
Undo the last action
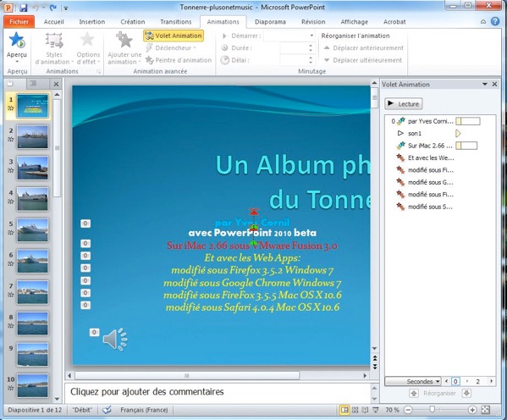tap(36, 8)
